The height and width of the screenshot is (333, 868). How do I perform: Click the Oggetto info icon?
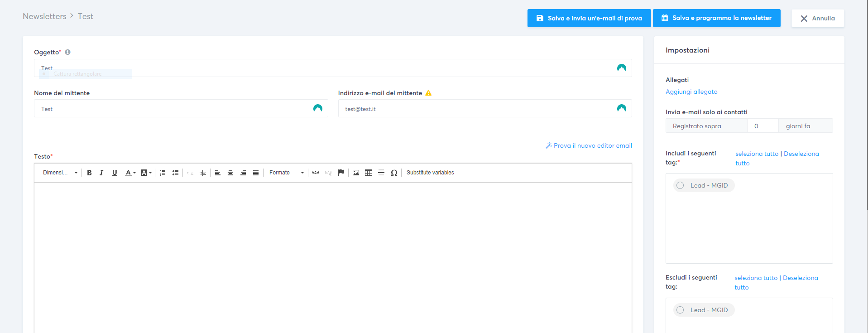coord(67,52)
